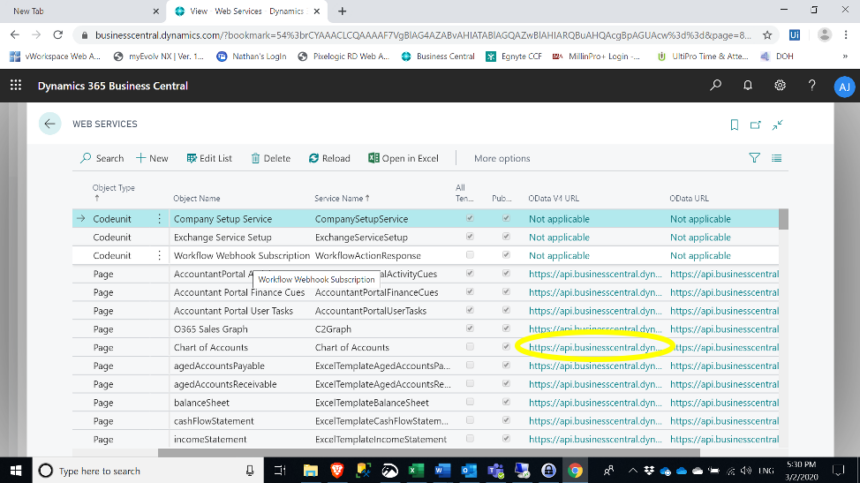Open the OData V4 URL column header
The width and height of the screenshot is (860, 483).
[553, 198]
